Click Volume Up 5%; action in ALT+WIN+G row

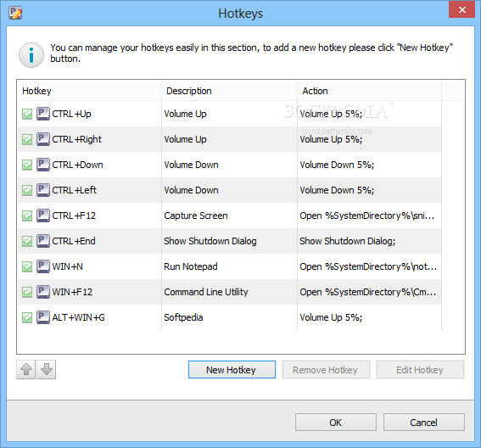pyautogui.click(x=331, y=317)
